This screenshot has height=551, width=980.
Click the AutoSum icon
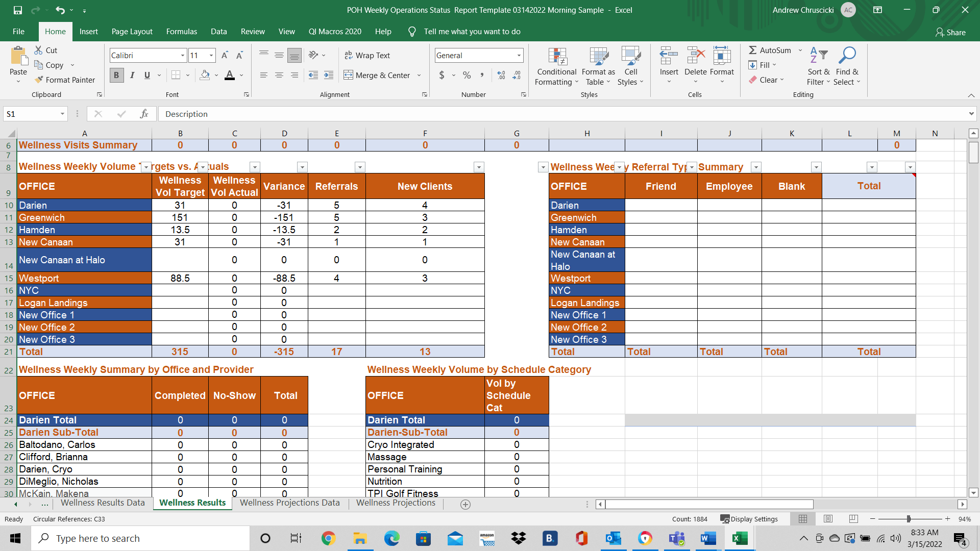pos(753,50)
